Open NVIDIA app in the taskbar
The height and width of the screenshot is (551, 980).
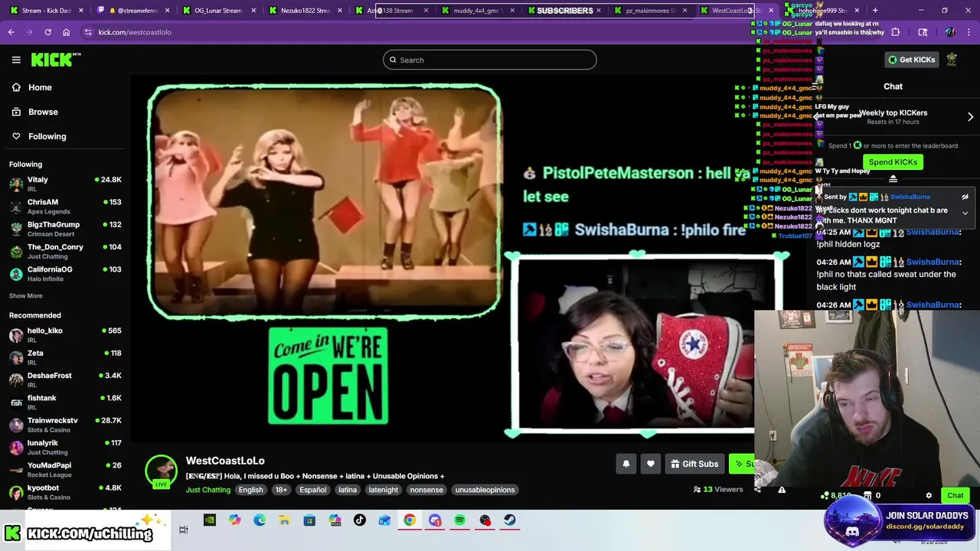(x=209, y=520)
